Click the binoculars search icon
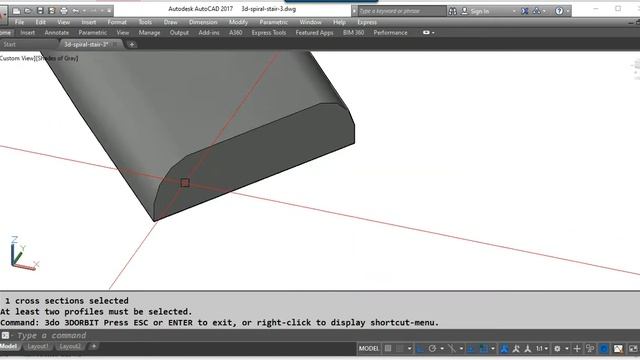This screenshot has width=640, height=360. [453, 11]
